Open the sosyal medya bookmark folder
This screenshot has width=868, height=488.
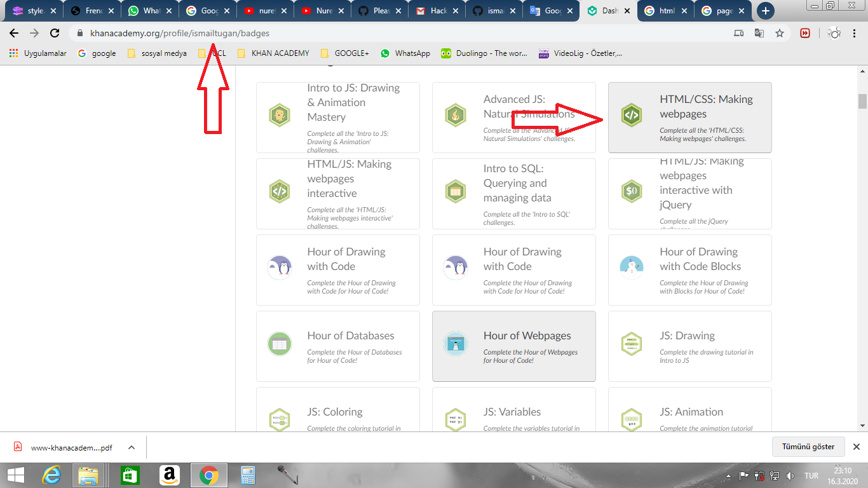point(157,53)
